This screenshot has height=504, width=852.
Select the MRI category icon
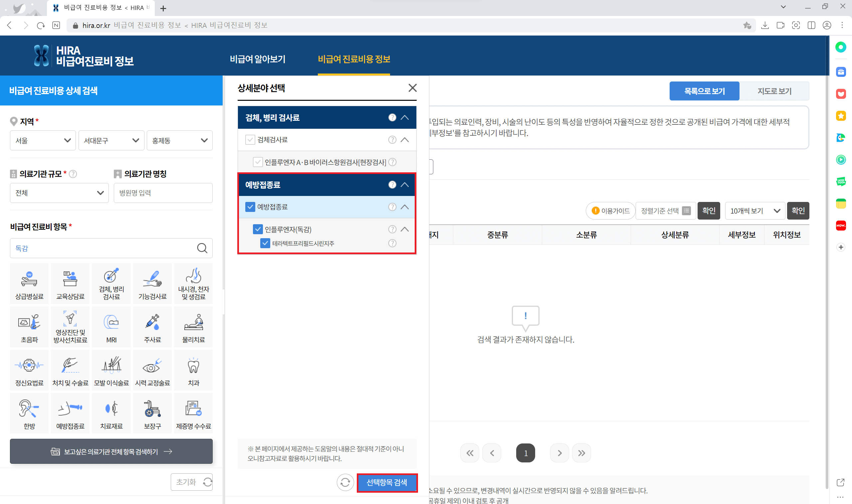pos(111,326)
